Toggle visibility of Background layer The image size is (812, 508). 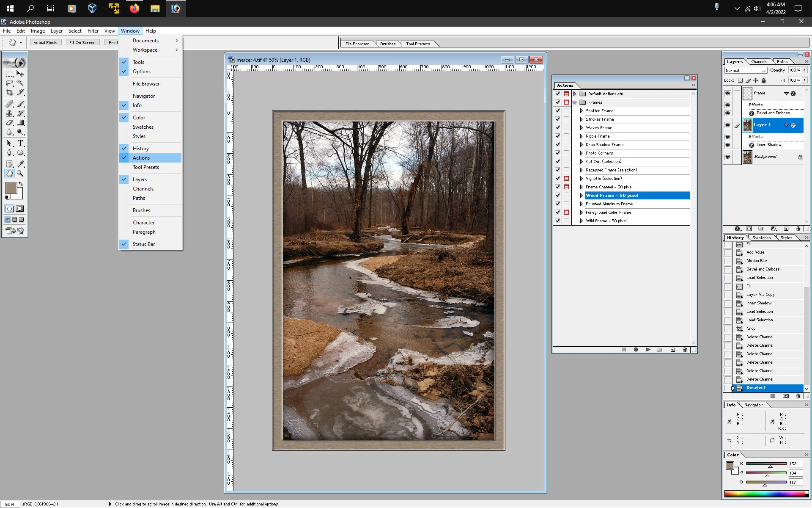click(727, 157)
